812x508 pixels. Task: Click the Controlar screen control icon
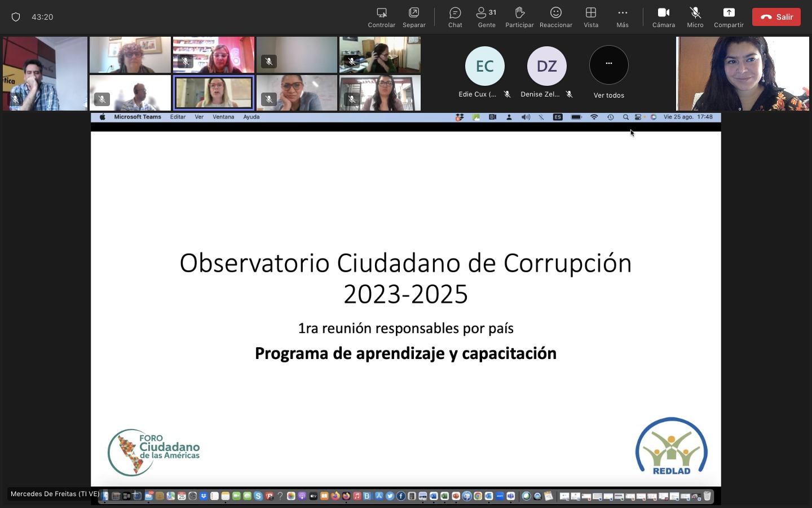click(381, 17)
